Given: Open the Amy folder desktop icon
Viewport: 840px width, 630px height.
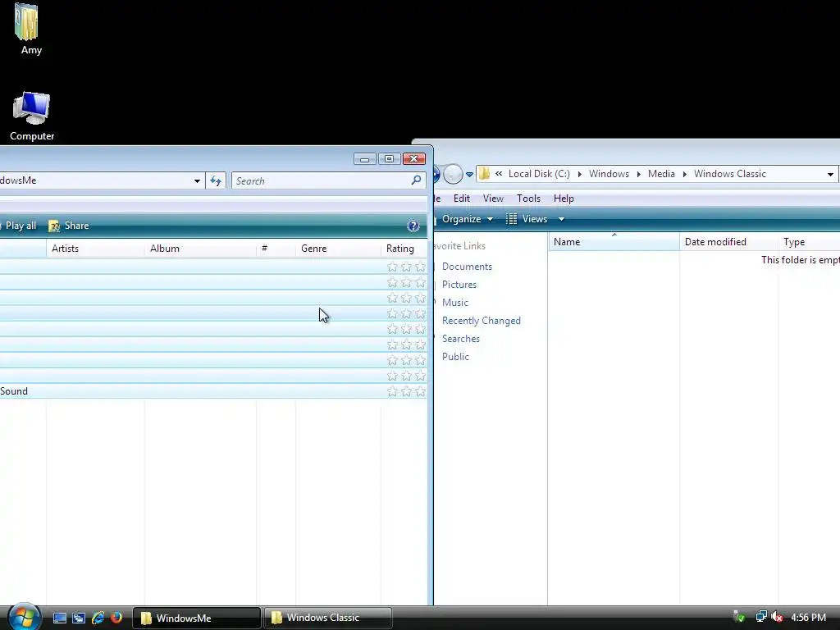Looking at the screenshot, I should (x=27, y=29).
